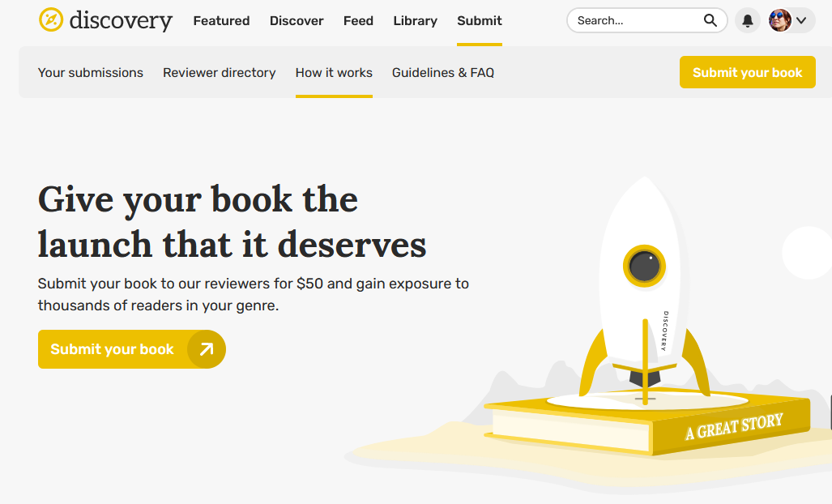Click your profile avatar picture
This screenshot has width=832, height=504.
pyautogui.click(x=779, y=20)
